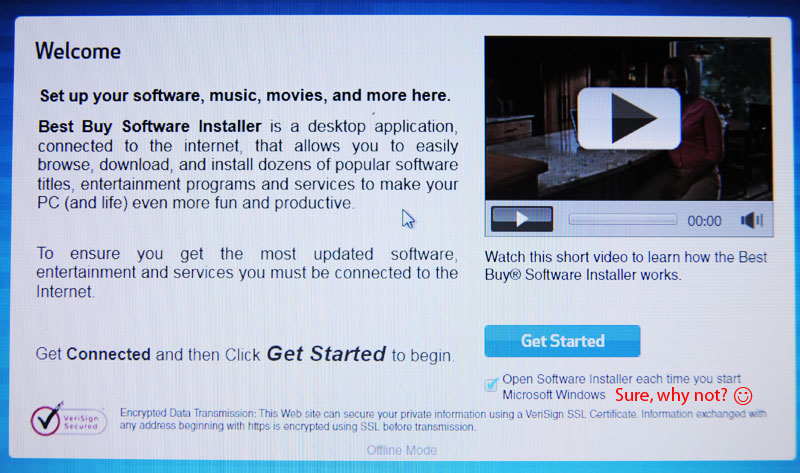Click the Welcome heading

(x=78, y=51)
